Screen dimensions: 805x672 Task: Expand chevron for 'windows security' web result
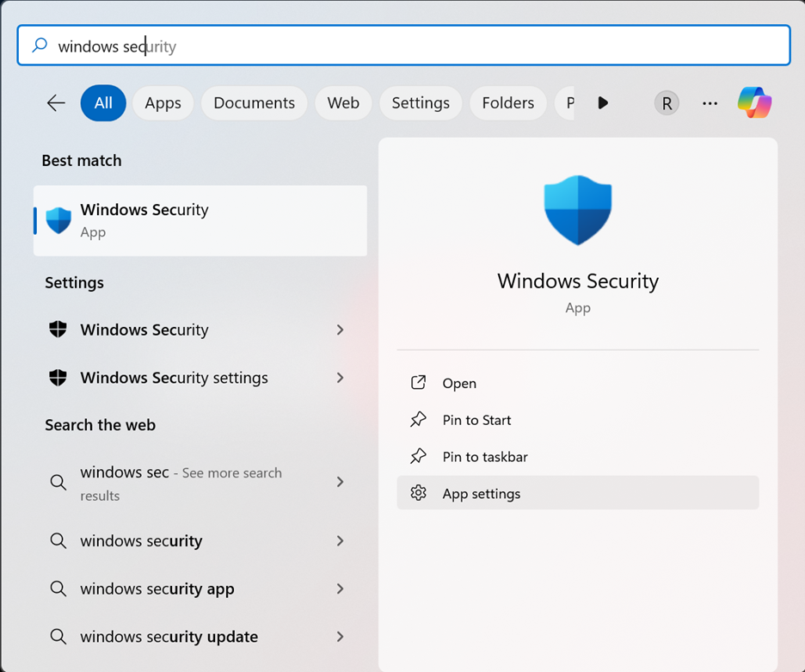[x=340, y=540]
